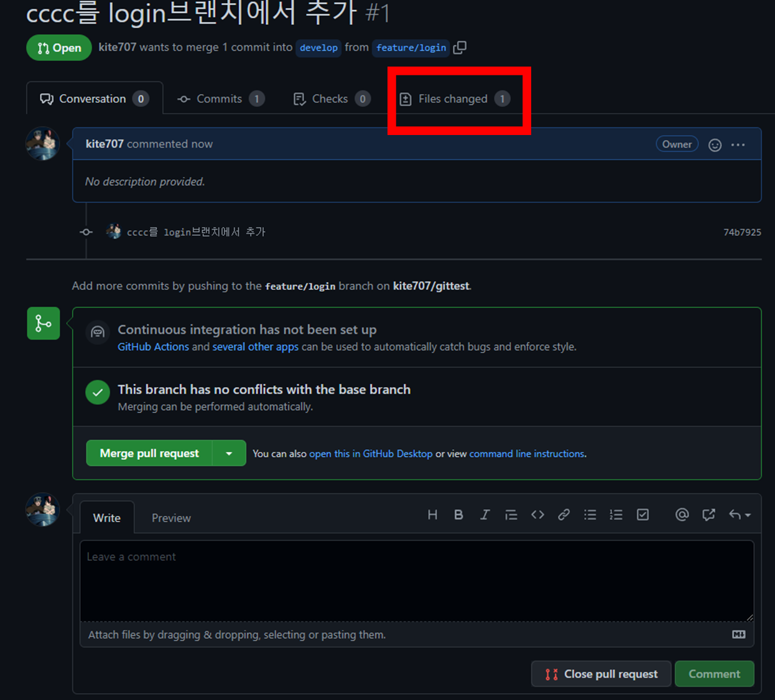Open the Commits tab
Screen dimensions: 775x700
click(x=221, y=98)
